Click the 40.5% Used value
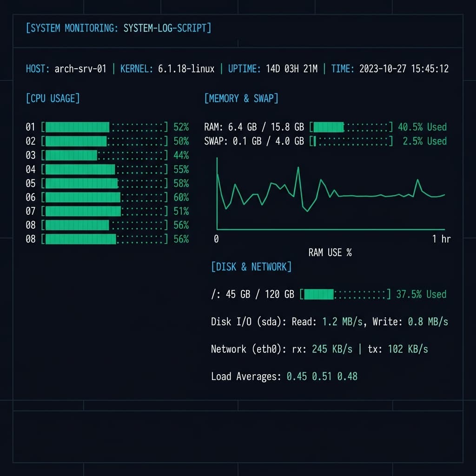Image resolution: width=476 pixels, height=476 pixels. [x=422, y=127]
